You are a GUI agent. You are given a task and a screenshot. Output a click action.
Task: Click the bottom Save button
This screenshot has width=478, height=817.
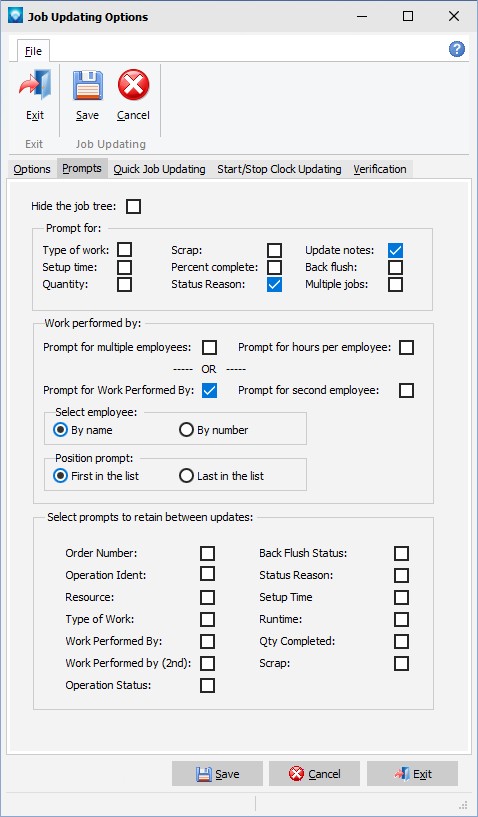217,774
